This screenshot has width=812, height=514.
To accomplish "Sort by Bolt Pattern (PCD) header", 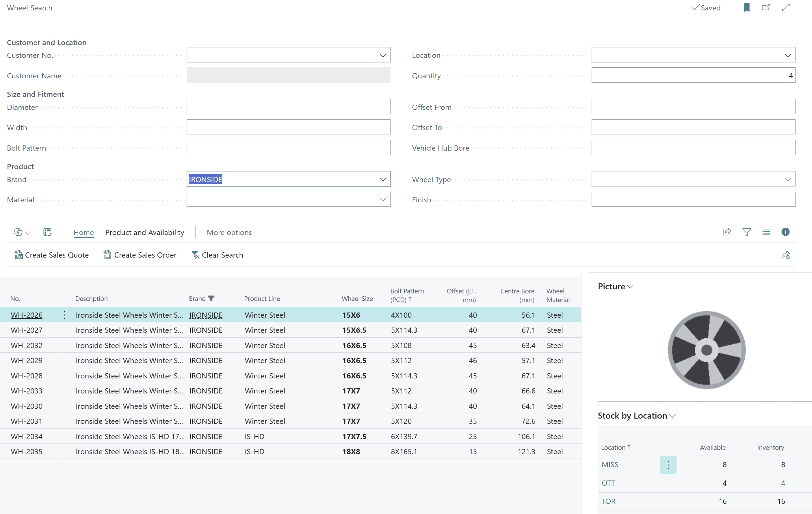I will click(407, 295).
